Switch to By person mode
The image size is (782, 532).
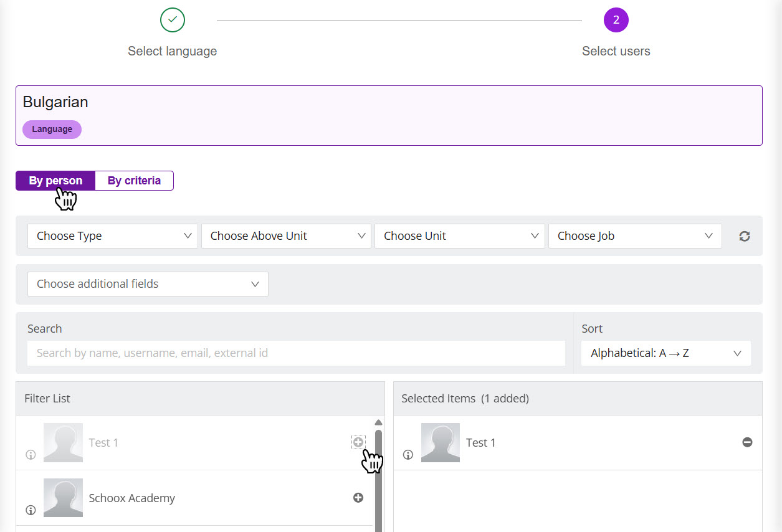point(55,181)
